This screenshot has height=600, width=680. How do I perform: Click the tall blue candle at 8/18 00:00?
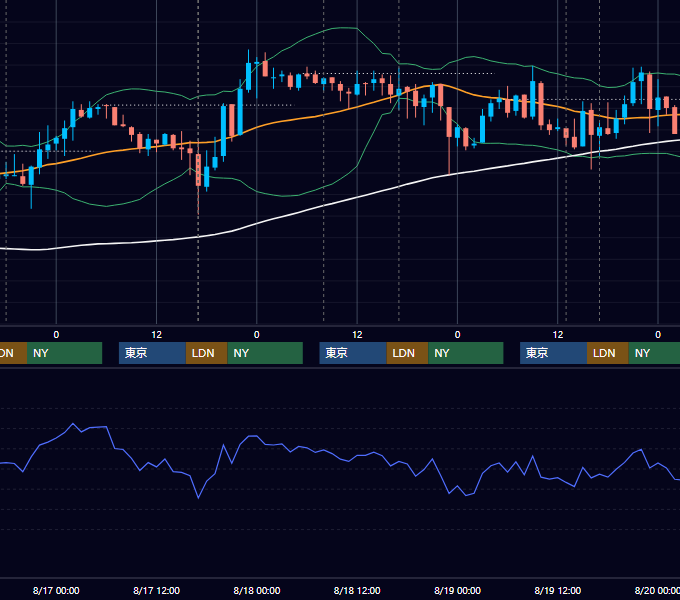tap(248, 76)
